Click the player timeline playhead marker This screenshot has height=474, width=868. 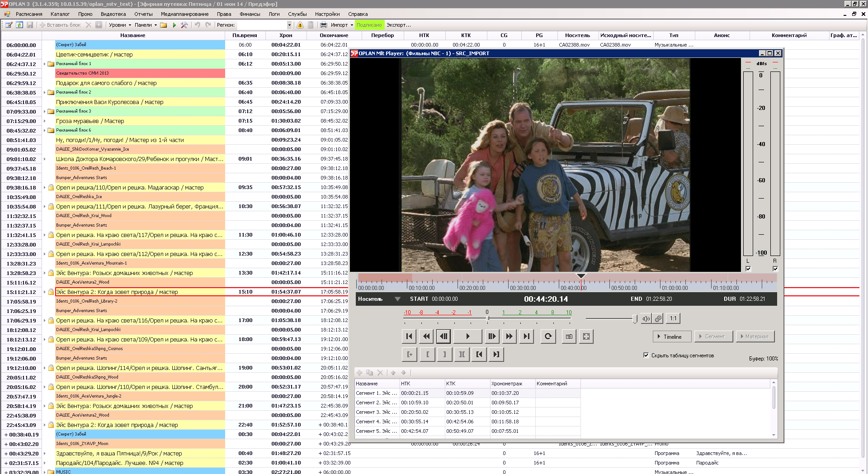point(581,276)
